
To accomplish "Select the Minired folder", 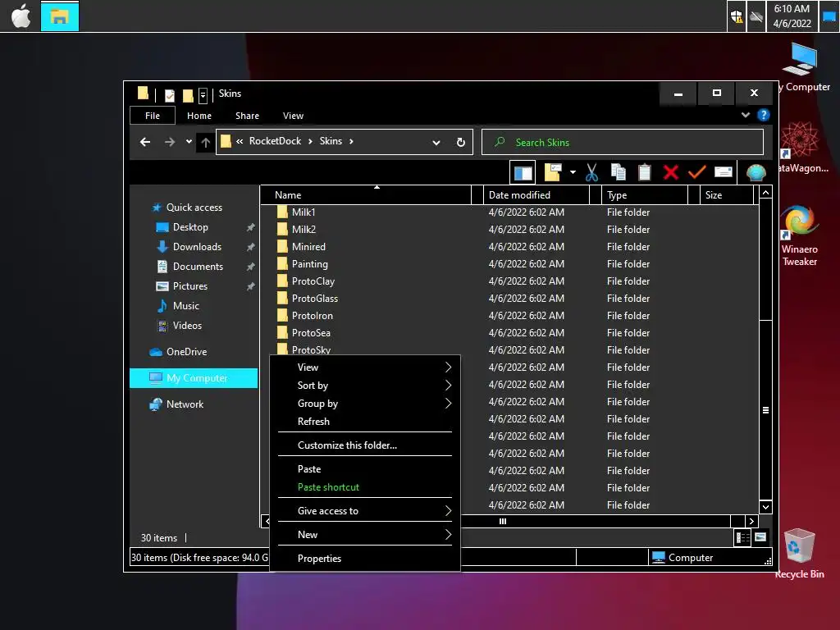I will click(308, 247).
